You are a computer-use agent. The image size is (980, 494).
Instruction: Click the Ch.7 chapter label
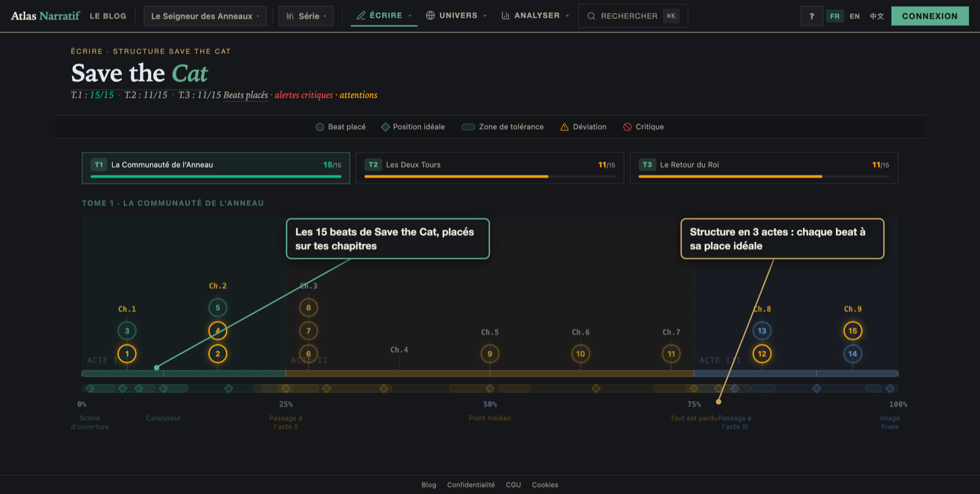[x=671, y=333]
